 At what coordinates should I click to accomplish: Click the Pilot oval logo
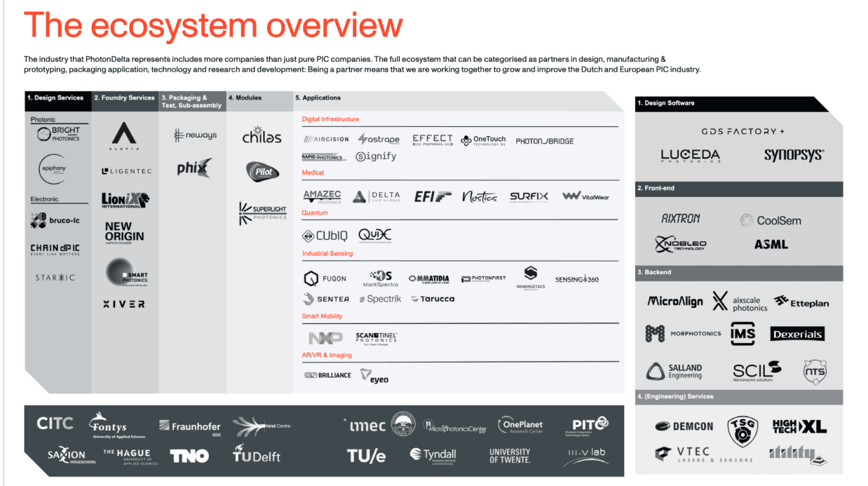point(263,170)
